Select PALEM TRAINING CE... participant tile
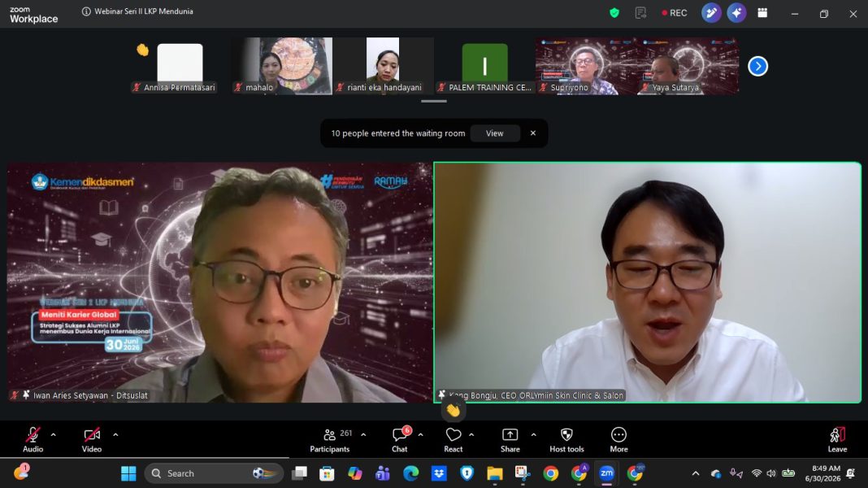The height and width of the screenshot is (488, 868). (x=485, y=66)
